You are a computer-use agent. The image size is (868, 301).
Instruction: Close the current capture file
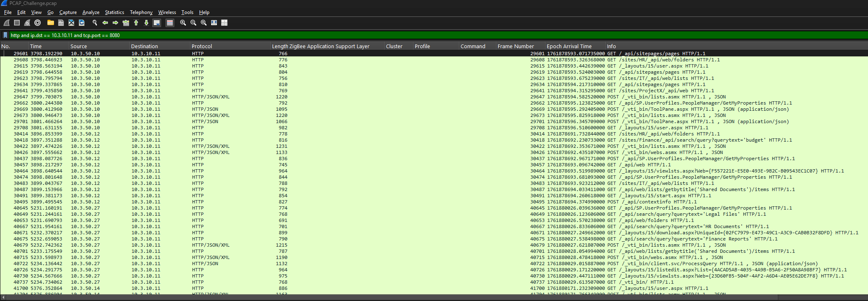click(x=71, y=23)
